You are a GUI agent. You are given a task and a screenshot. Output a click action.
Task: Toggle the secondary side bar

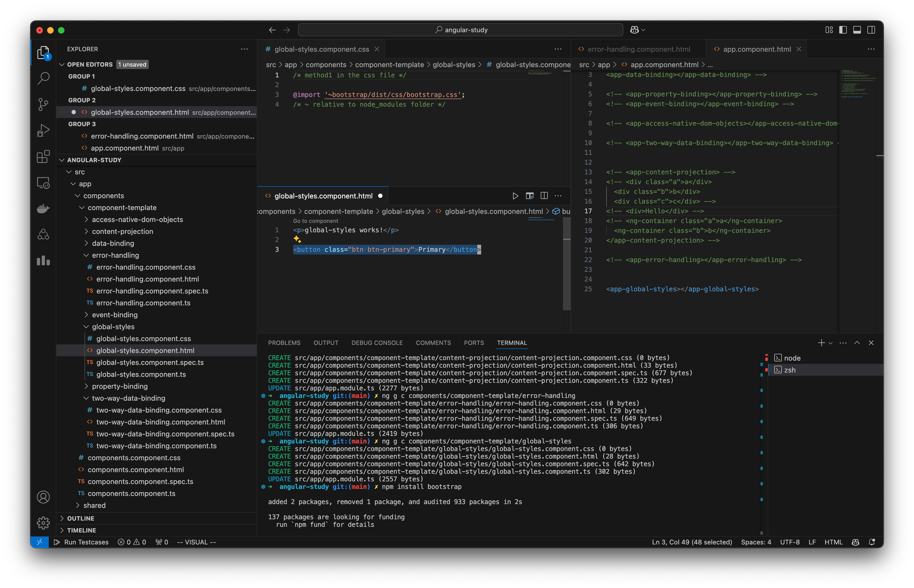click(871, 30)
